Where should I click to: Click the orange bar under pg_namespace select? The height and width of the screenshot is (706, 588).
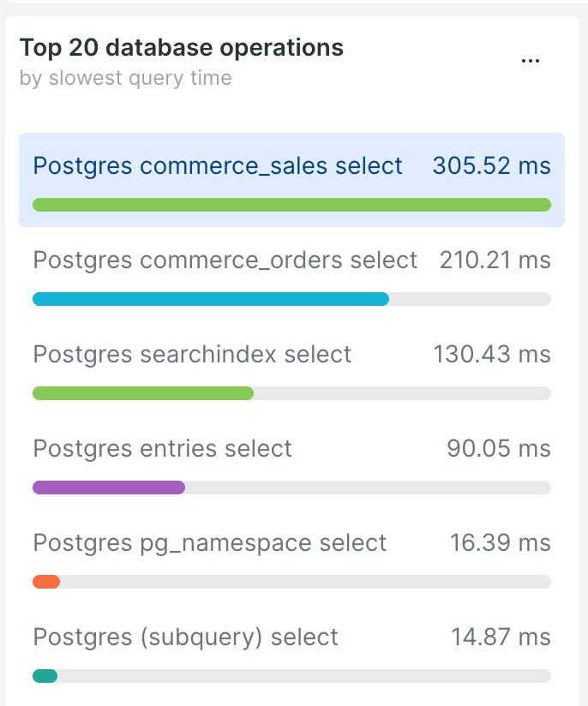click(x=46, y=581)
